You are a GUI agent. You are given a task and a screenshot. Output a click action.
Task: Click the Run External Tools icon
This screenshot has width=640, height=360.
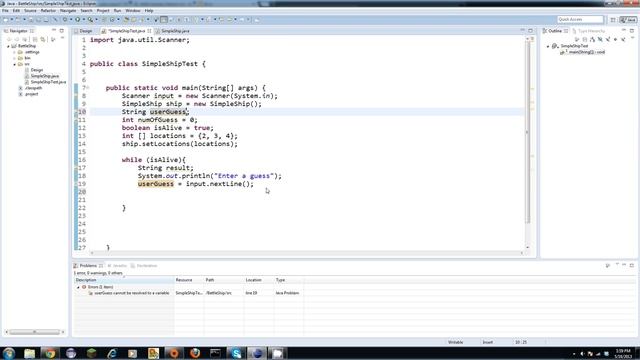90,20
